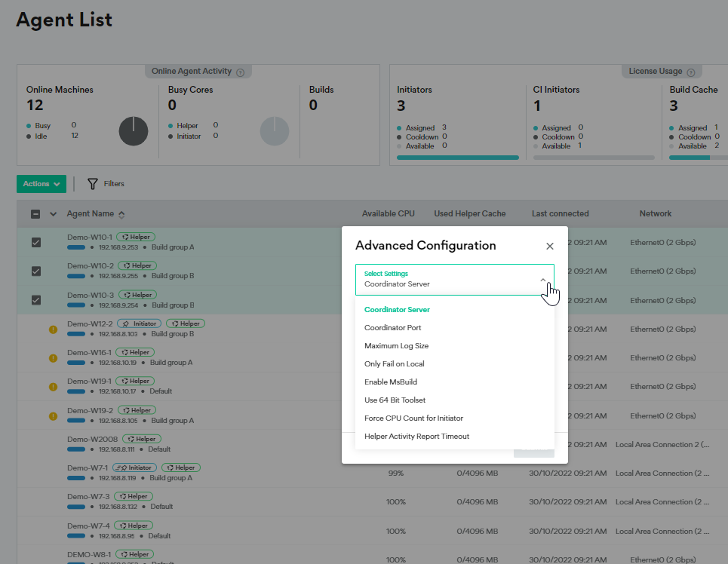Expand the chevron next to header checkbox

pos(53,214)
